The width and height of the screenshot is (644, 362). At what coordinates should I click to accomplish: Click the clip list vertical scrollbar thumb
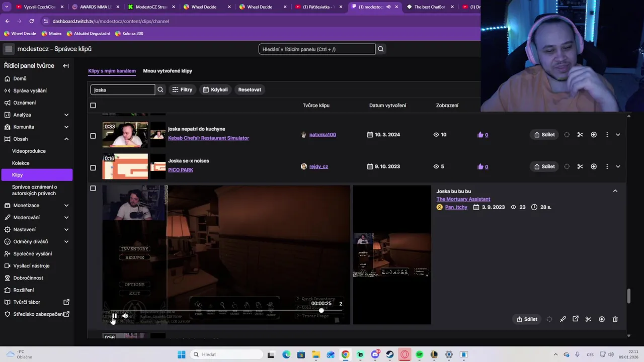click(629, 296)
